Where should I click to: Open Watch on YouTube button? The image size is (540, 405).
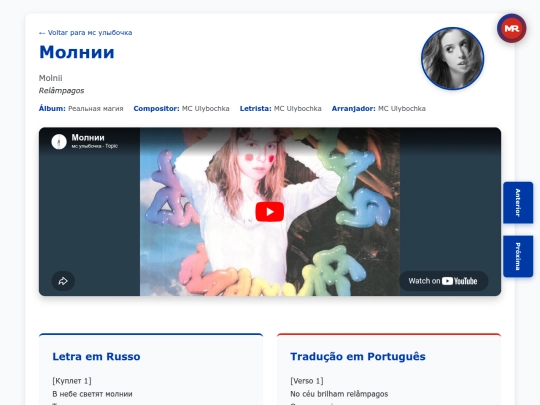click(443, 281)
